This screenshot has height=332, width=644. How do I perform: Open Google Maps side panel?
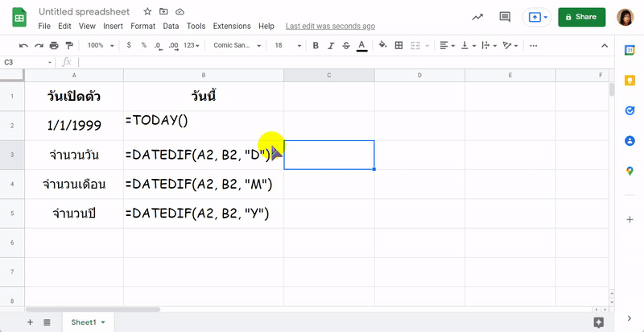[x=630, y=171]
